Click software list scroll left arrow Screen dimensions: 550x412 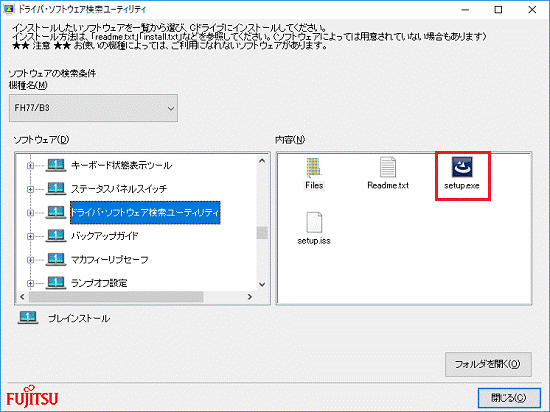point(22,297)
